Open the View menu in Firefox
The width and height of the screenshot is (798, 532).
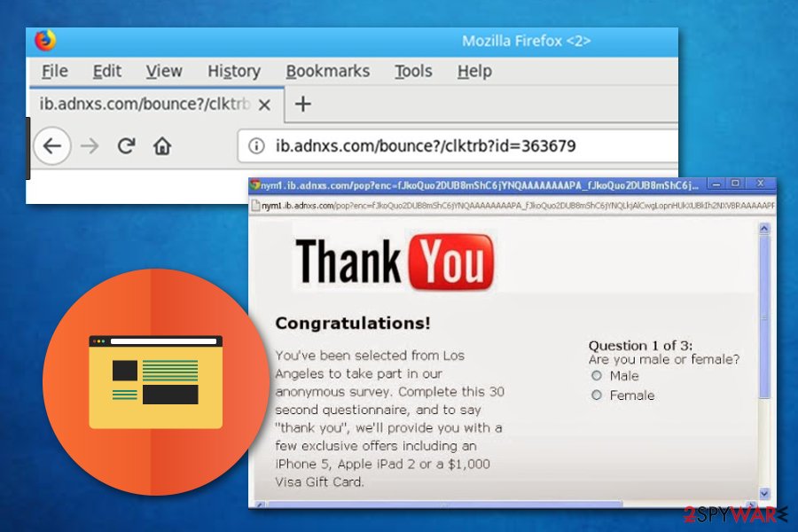coord(164,71)
